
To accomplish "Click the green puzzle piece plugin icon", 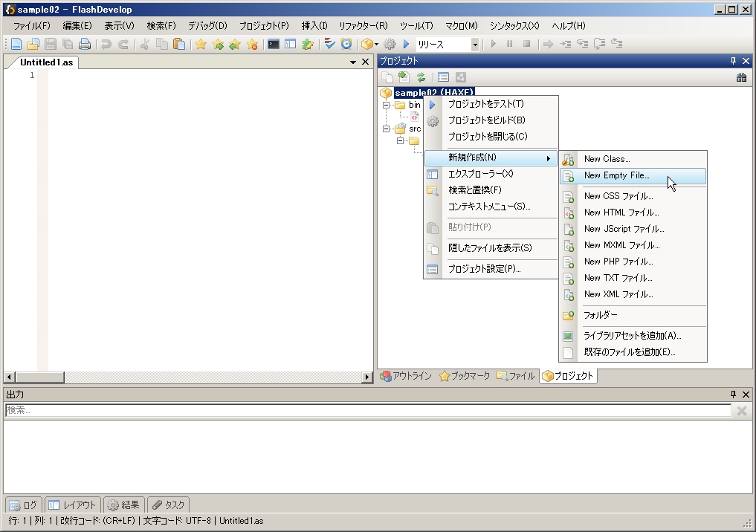I will pos(308,45).
